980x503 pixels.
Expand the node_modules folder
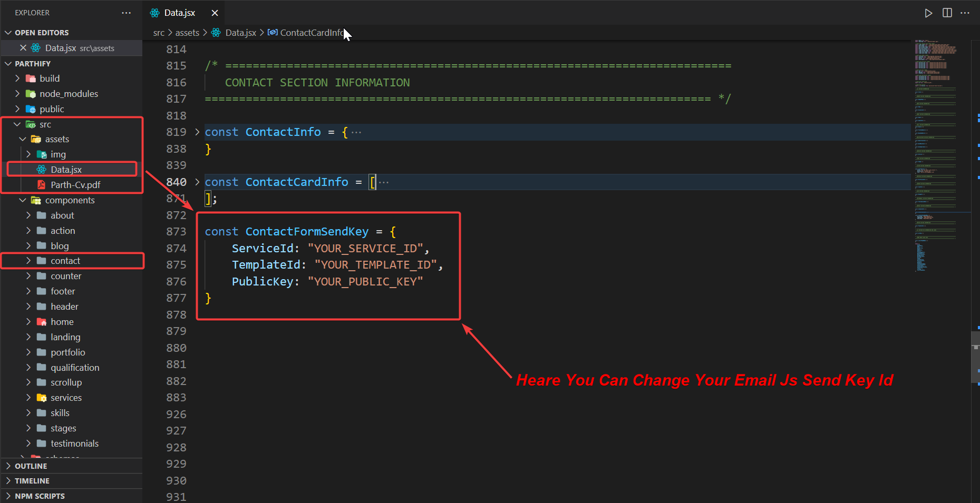pos(69,94)
